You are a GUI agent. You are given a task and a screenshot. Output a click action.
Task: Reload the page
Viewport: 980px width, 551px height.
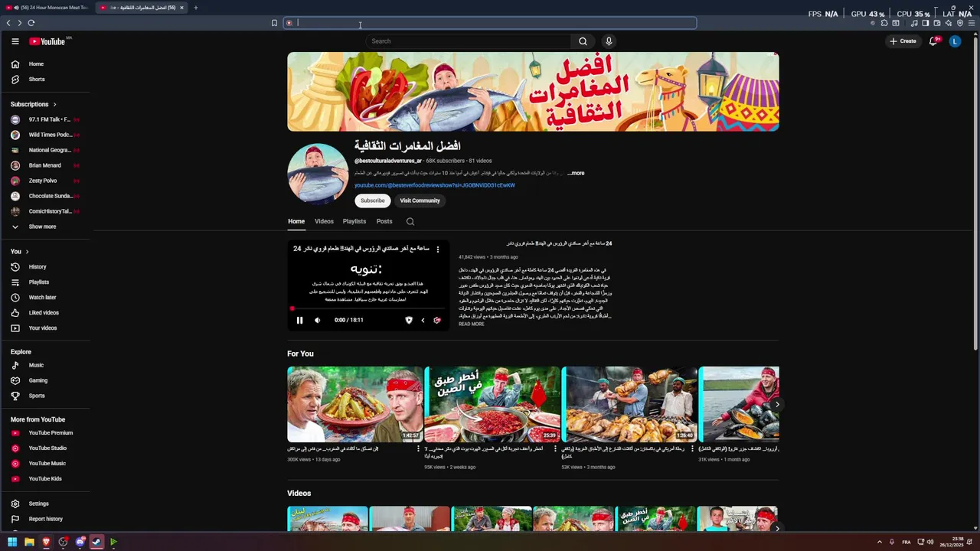click(x=31, y=23)
